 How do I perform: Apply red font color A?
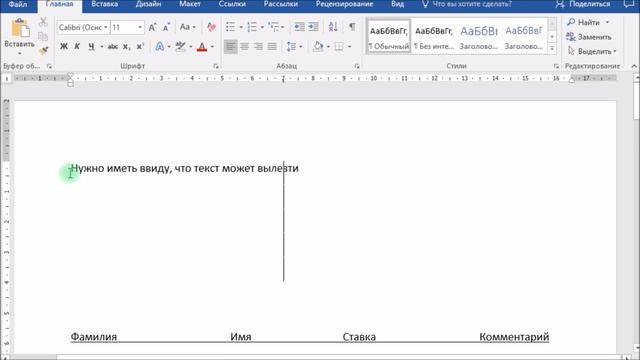coord(202,47)
